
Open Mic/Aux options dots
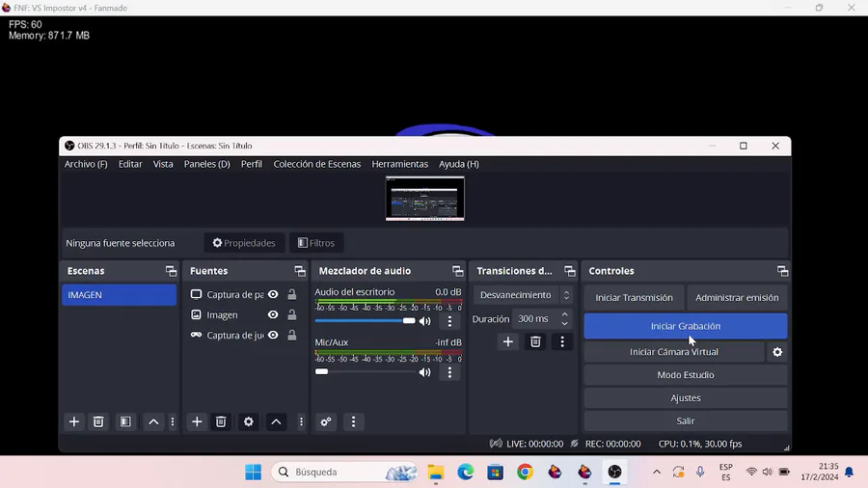[449, 372]
